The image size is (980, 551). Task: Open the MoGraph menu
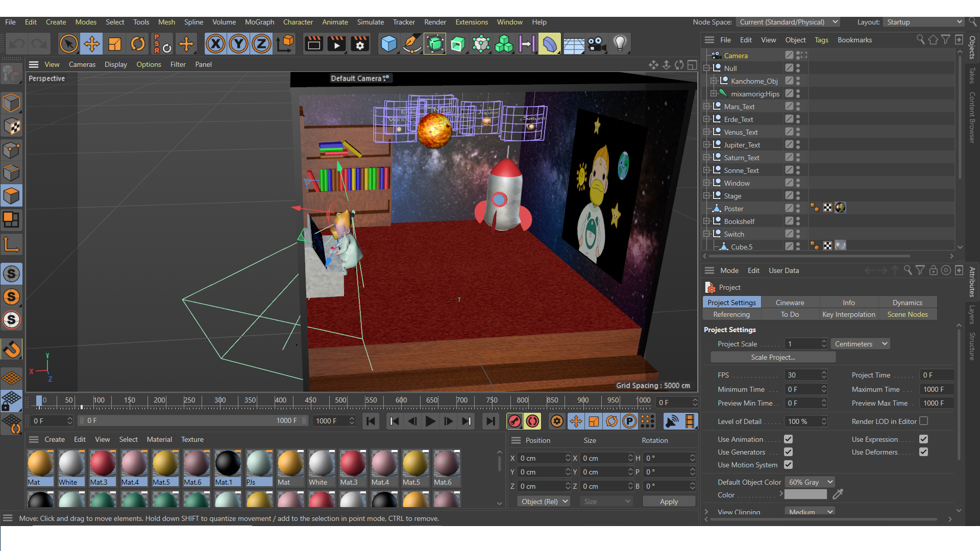tap(259, 22)
